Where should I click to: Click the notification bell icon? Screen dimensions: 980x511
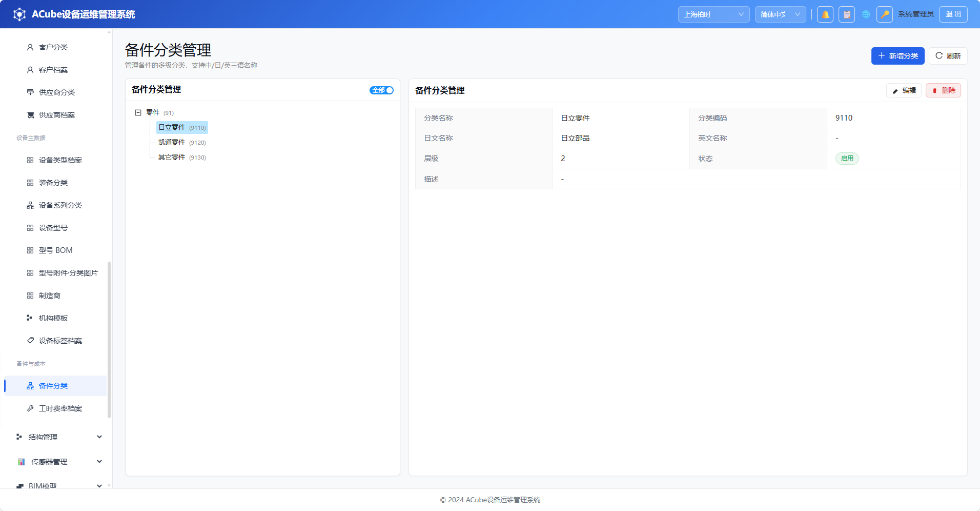coord(825,14)
